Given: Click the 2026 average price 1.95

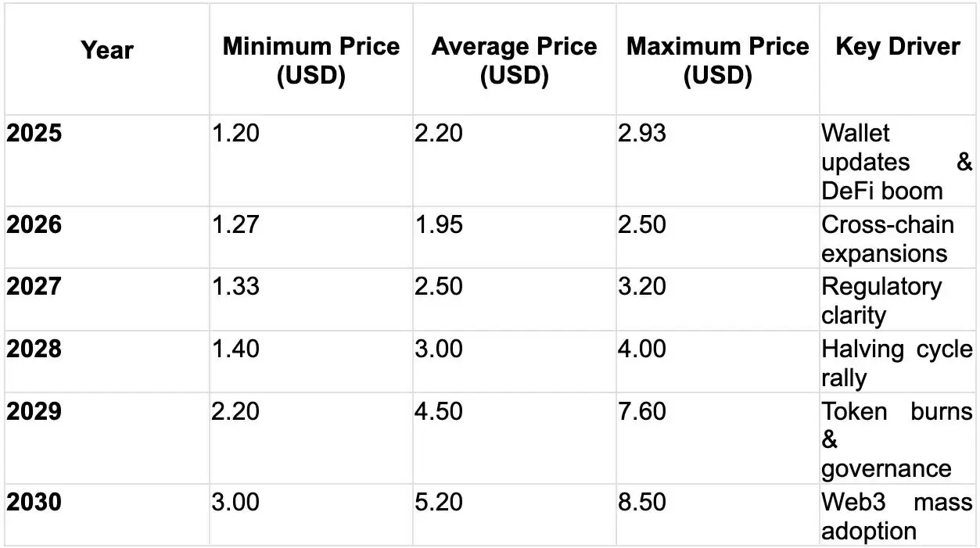Looking at the screenshot, I should (x=439, y=225).
